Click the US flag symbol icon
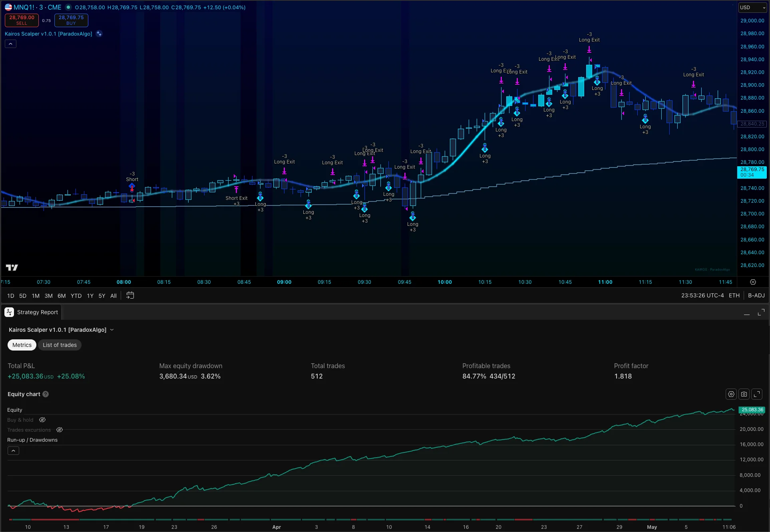 [8, 7]
